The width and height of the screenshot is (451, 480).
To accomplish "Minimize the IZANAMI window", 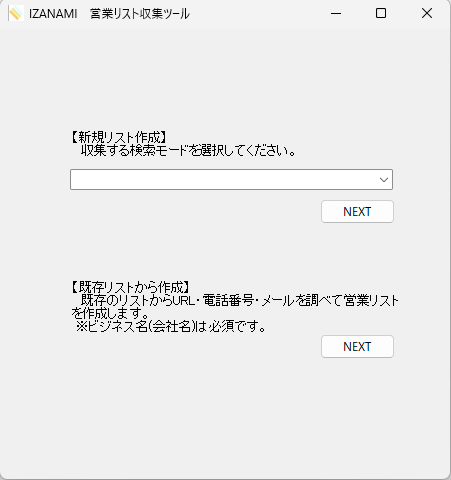I will (336, 14).
